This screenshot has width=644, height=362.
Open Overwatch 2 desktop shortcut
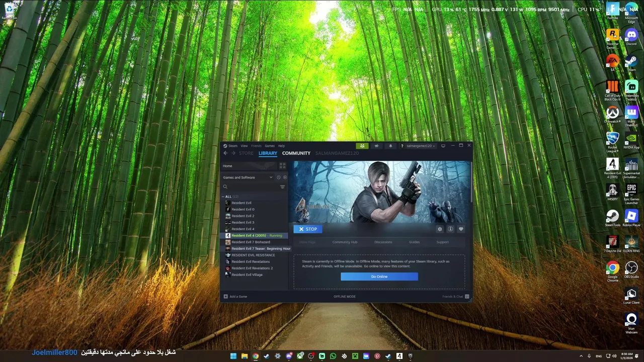(x=612, y=115)
